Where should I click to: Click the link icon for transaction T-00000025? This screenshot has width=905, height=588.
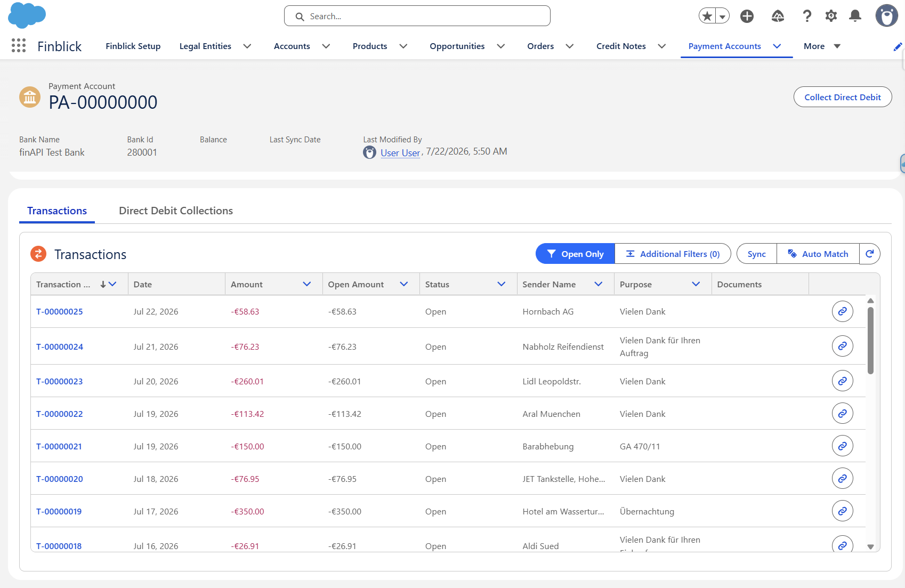tap(842, 311)
